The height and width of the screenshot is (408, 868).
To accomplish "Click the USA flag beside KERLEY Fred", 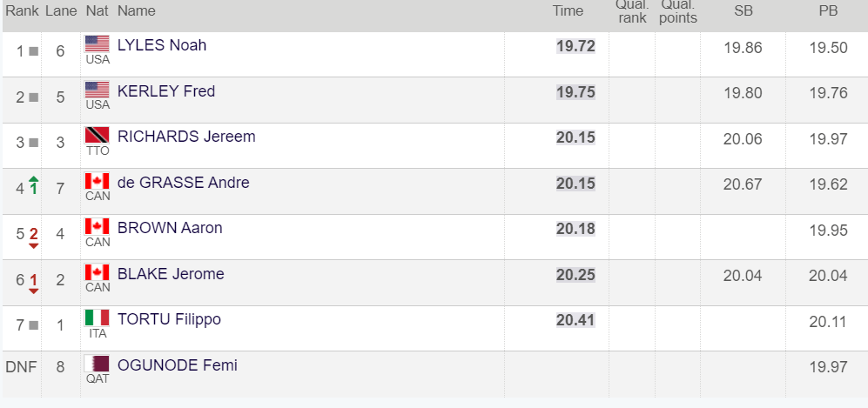I will (x=97, y=90).
